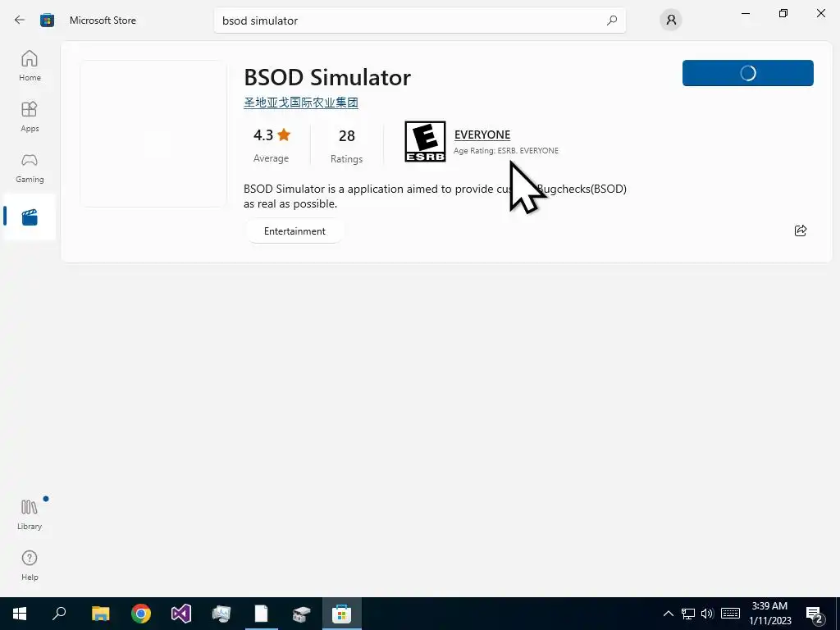Show hidden system tray icons

click(x=668, y=614)
